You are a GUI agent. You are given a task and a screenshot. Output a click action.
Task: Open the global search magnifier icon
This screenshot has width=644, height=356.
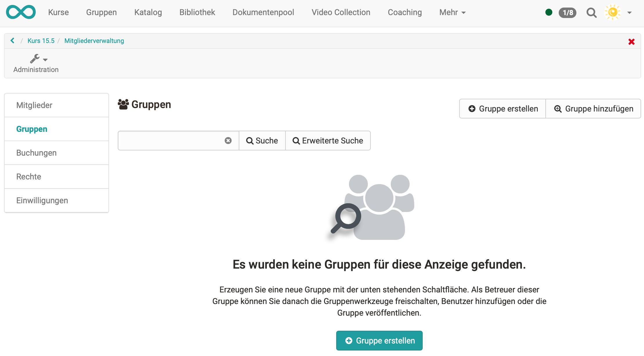click(x=591, y=12)
